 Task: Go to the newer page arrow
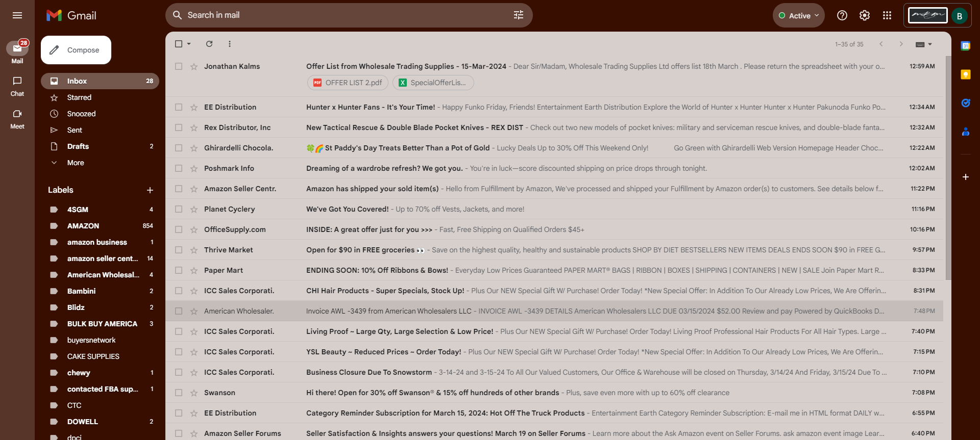881,44
